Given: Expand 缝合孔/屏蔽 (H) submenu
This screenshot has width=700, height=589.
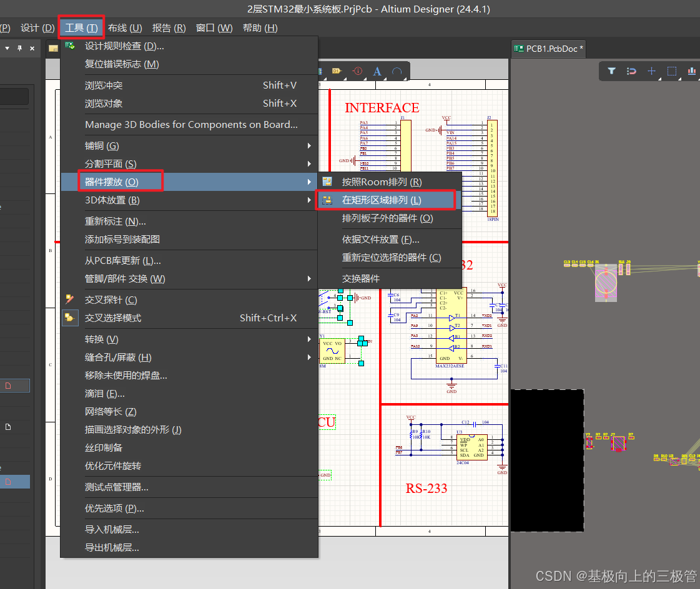Looking at the screenshot, I should (x=189, y=358).
